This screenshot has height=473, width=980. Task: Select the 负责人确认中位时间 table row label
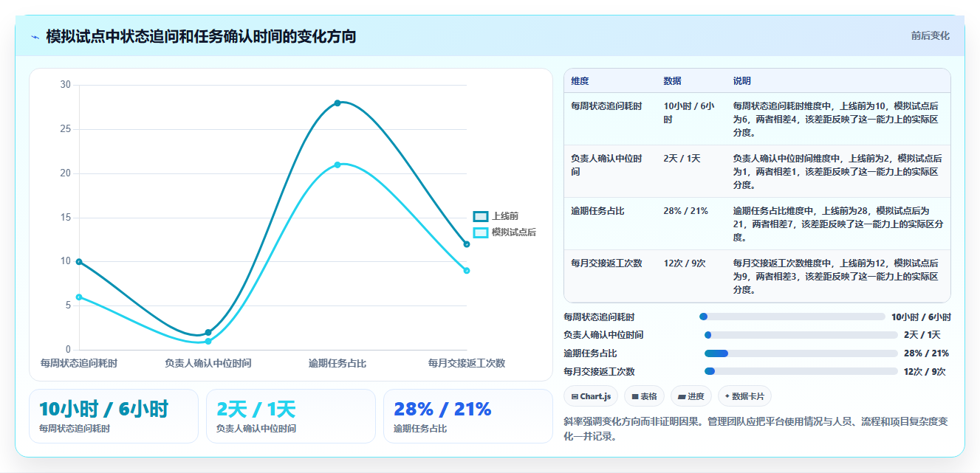pyautogui.click(x=606, y=165)
